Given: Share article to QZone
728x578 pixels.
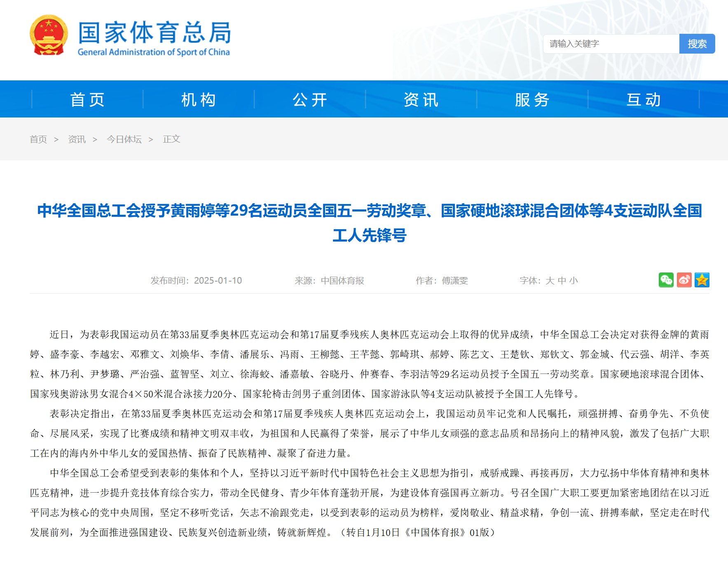Looking at the screenshot, I should (702, 280).
